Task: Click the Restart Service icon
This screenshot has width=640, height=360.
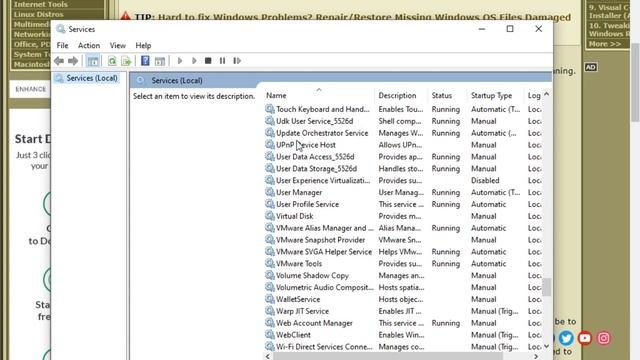Action: (237, 61)
